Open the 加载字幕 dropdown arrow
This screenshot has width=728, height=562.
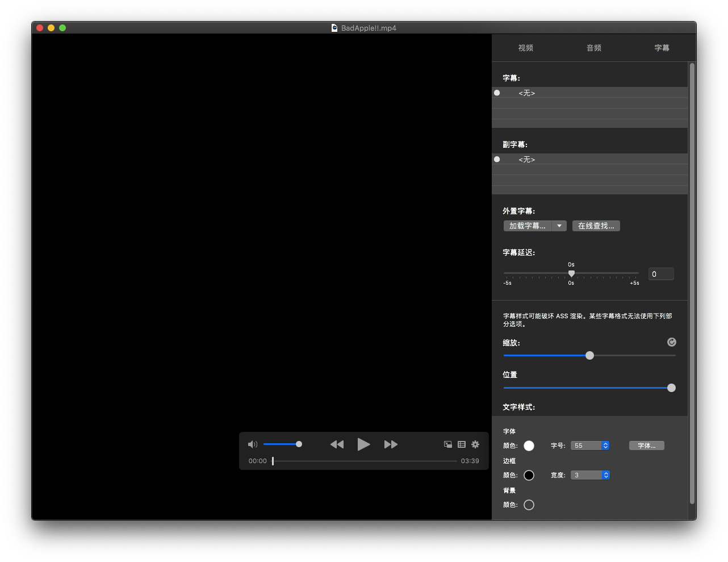[x=559, y=226]
